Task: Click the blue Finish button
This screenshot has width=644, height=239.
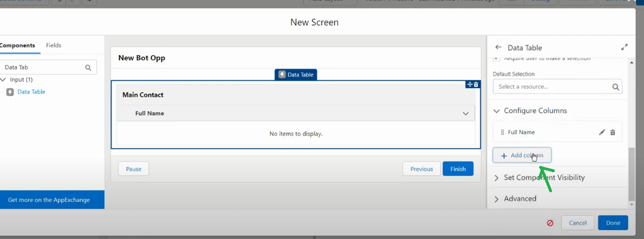Action: point(458,169)
